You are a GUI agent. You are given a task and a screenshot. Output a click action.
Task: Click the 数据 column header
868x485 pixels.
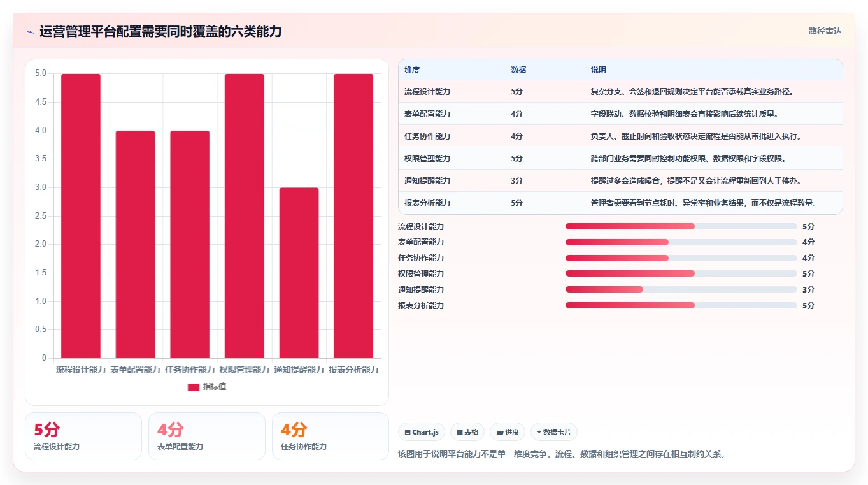point(518,69)
